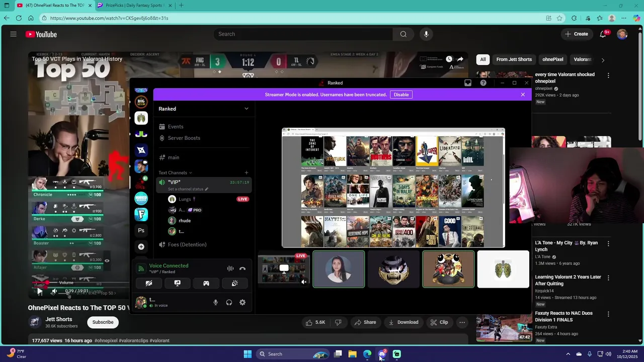Select the ohnePixel filter chip
Viewport: 644px width, 362px height.
(552, 59)
